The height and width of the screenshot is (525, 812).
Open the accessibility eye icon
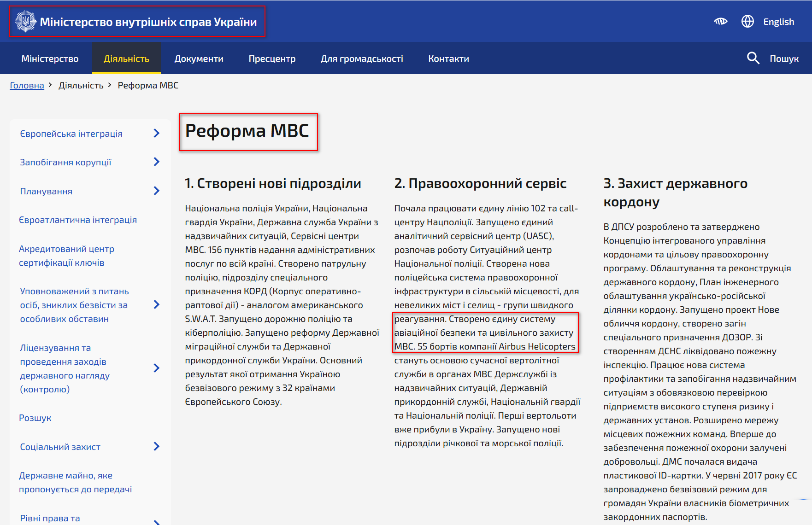click(x=721, y=21)
